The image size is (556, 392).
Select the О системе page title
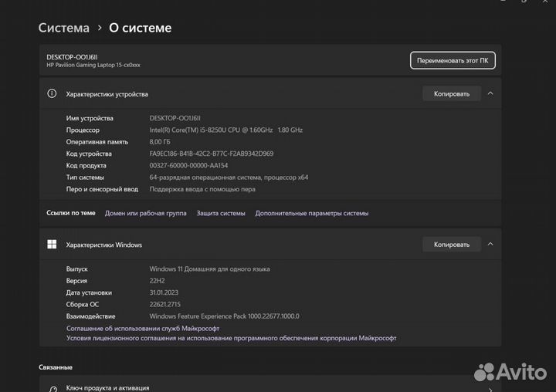(x=140, y=28)
